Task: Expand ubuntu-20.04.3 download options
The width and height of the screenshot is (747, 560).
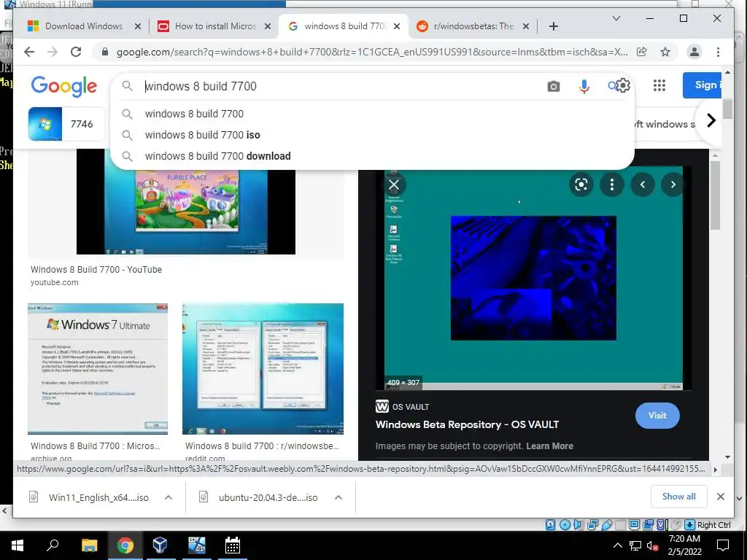Action: click(338, 497)
